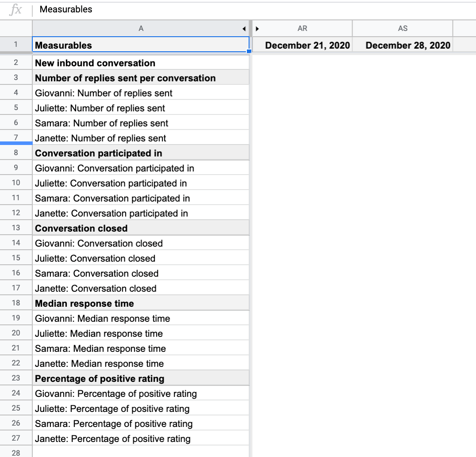Select the bold Conversation closed header cell
476x457 pixels.
pyautogui.click(x=141, y=228)
